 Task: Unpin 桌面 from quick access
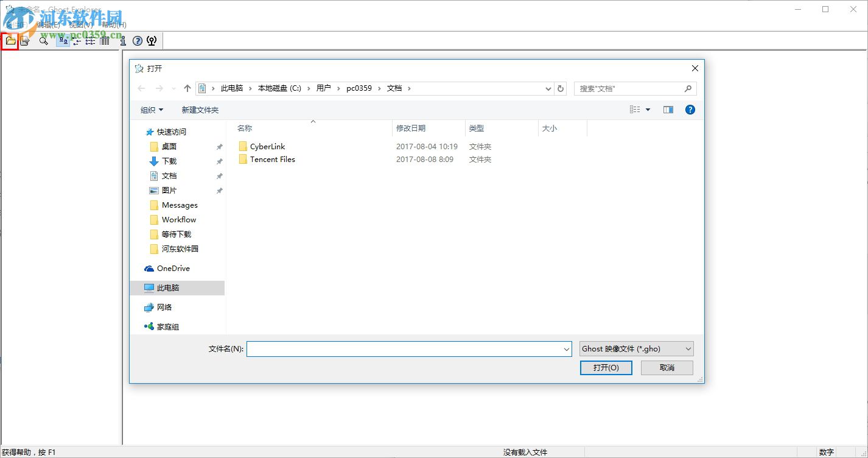coord(219,146)
